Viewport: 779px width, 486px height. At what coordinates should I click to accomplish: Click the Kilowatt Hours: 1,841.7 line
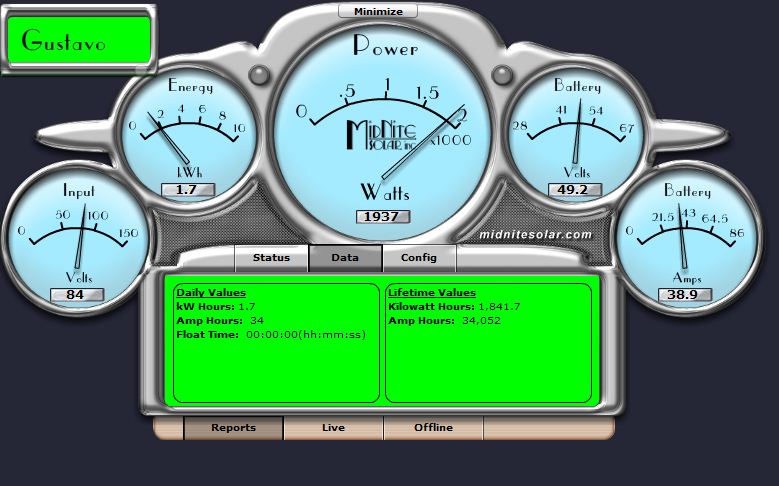point(454,307)
